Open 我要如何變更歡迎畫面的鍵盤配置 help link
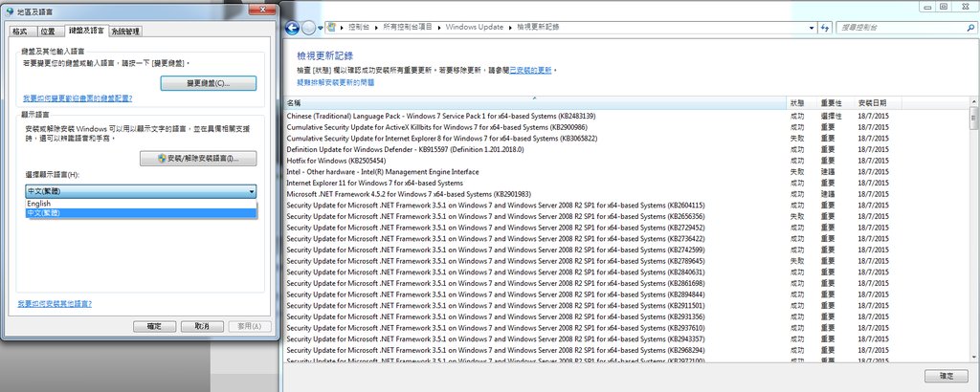Image resolution: width=980 pixels, height=392 pixels. [x=78, y=98]
